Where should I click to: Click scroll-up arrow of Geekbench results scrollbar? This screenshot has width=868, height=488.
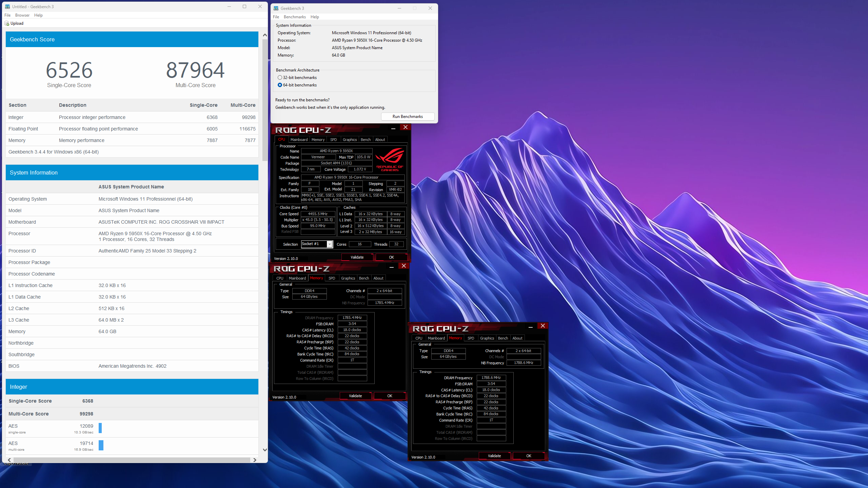coord(265,35)
